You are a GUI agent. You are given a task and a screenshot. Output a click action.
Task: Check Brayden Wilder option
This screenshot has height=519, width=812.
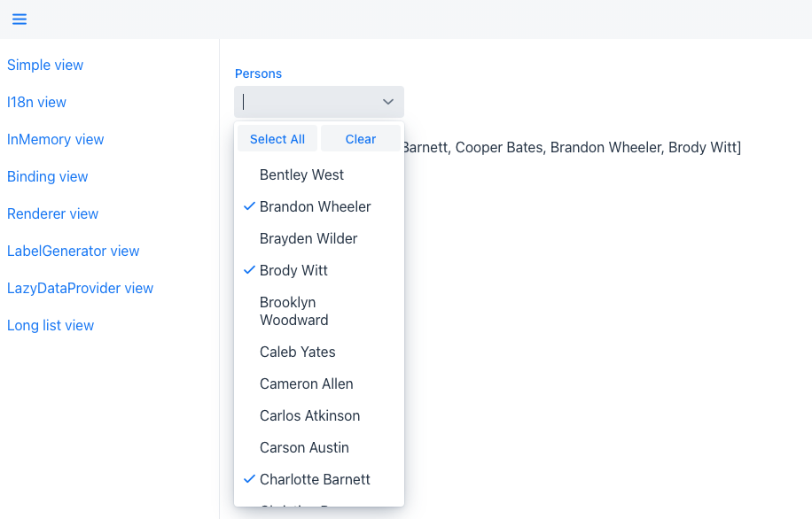click(308, 238)
